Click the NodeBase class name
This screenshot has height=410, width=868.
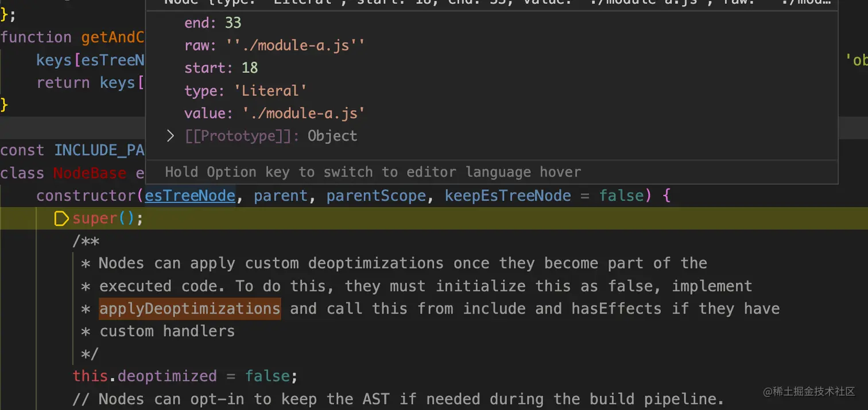pos(90,173)
